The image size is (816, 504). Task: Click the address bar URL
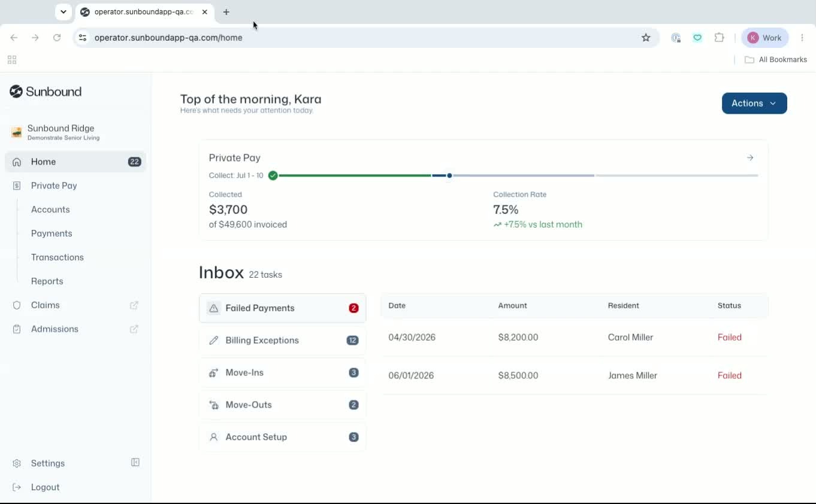[168, 38]
